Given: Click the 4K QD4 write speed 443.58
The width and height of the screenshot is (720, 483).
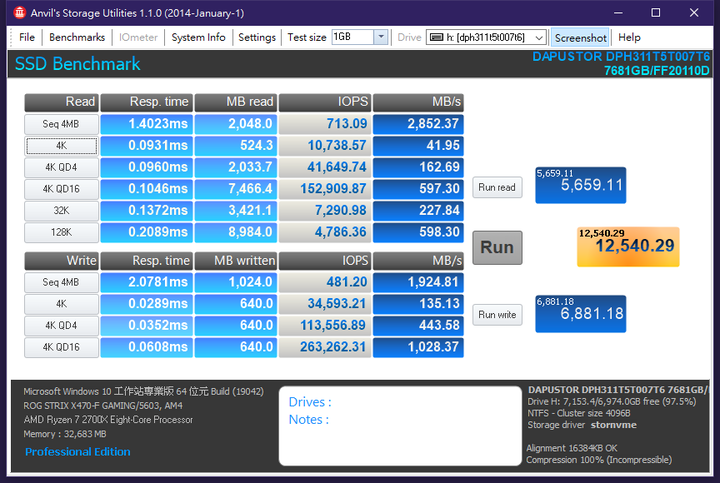Looking at the screenshot, I should click(x=418, y=326).
